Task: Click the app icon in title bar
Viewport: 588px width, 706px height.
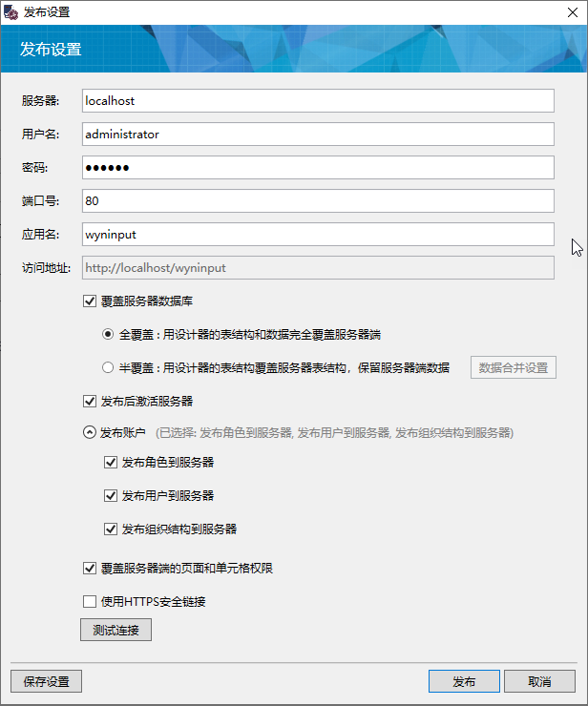Action: pos(11,12)
